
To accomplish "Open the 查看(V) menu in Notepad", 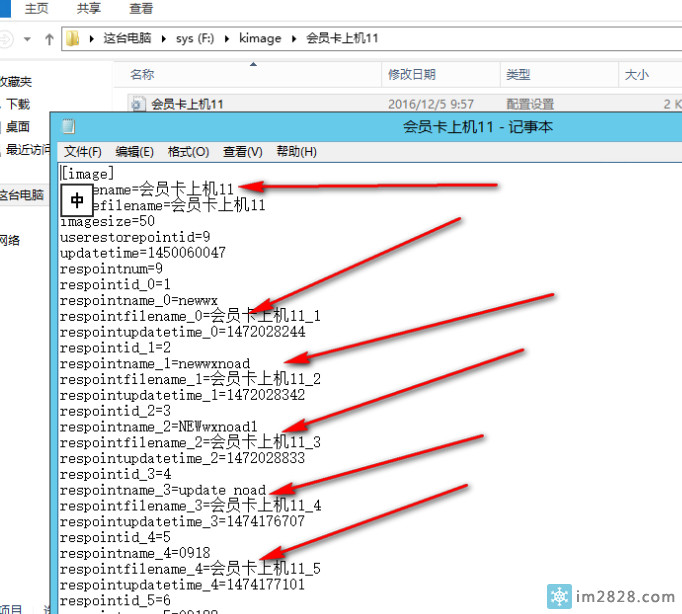I will click(243, 152).
